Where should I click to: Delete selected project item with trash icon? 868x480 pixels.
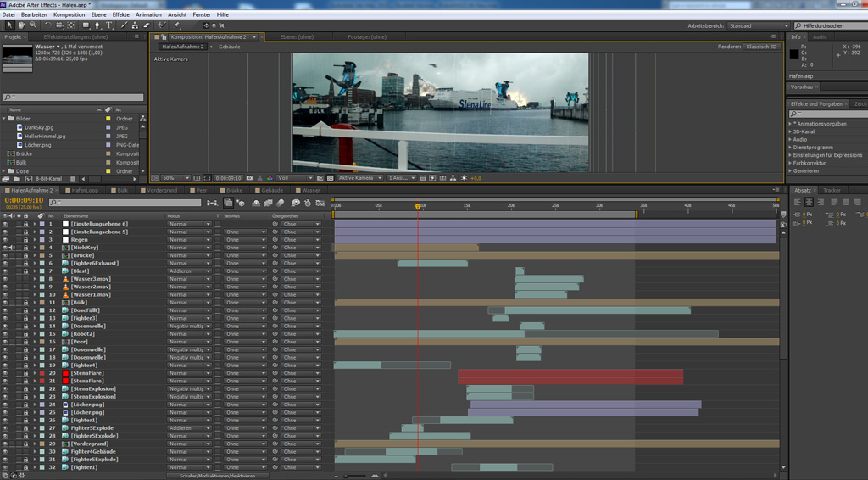[72, 179]
